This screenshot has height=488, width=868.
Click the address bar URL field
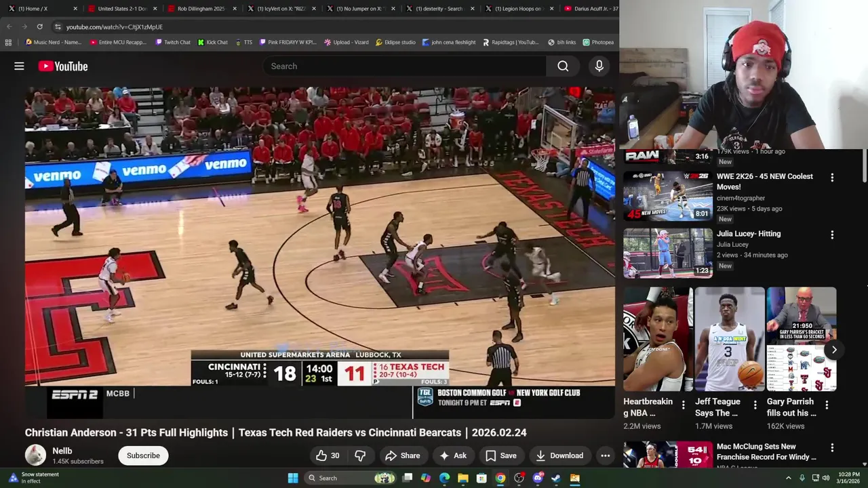click(332, 26)
